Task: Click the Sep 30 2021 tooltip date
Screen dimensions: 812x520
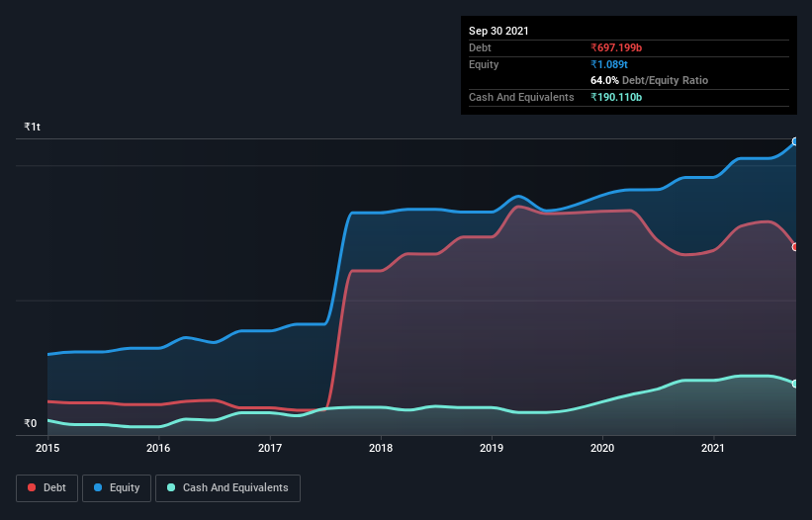Action: pyautogui.click(x=498, y=31)
